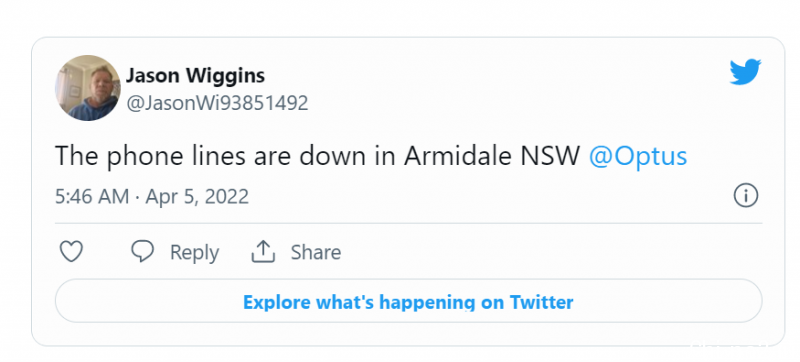Click the share arrow icon
Viewport: 800px width, 362px height.
point(263,251)
